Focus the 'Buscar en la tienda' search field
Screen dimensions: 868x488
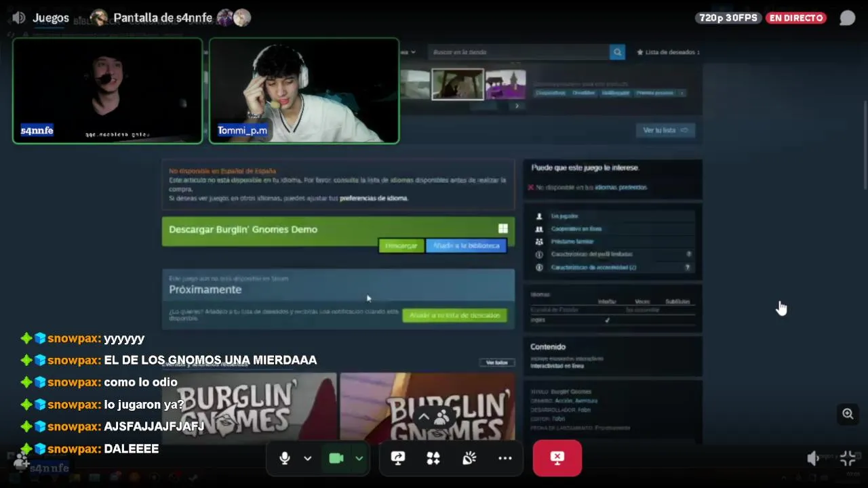519,52
